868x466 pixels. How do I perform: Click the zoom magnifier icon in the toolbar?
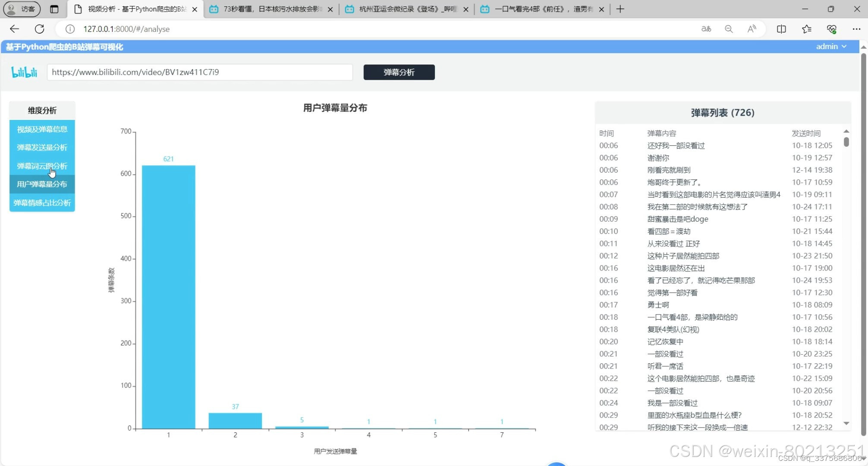coord(729,29)
